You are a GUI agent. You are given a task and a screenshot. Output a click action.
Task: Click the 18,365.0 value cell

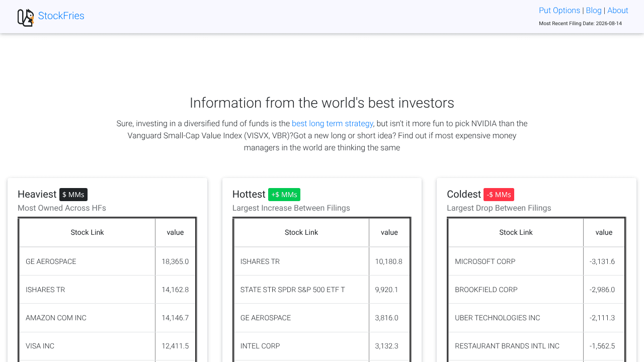coord(175,261)
